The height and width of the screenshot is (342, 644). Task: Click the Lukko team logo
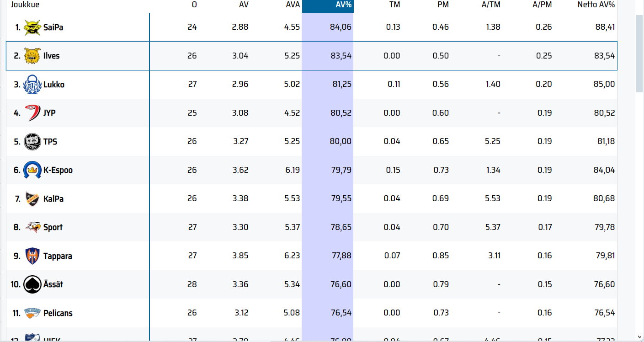tap(32, 85)
